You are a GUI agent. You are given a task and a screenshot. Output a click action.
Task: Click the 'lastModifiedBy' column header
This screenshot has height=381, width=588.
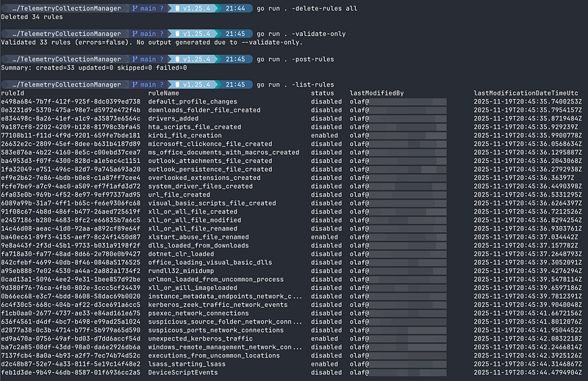point(376,93)
